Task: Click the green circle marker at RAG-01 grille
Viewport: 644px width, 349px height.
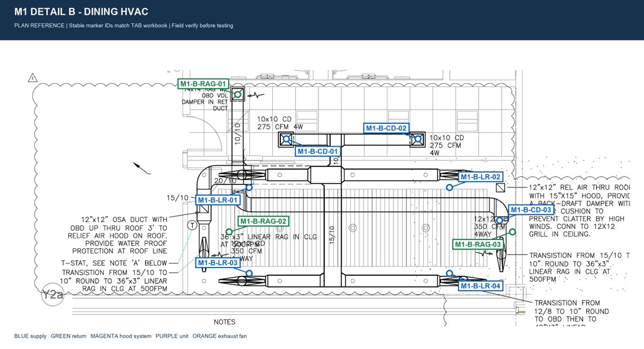Action: click(x=237, y=94)
